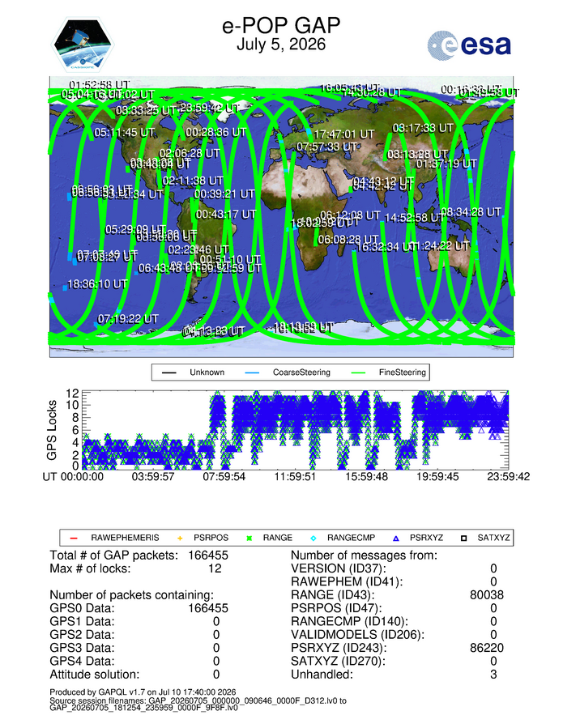
Task: Click the black SATXYZ square marker
Action: point(463,539)
